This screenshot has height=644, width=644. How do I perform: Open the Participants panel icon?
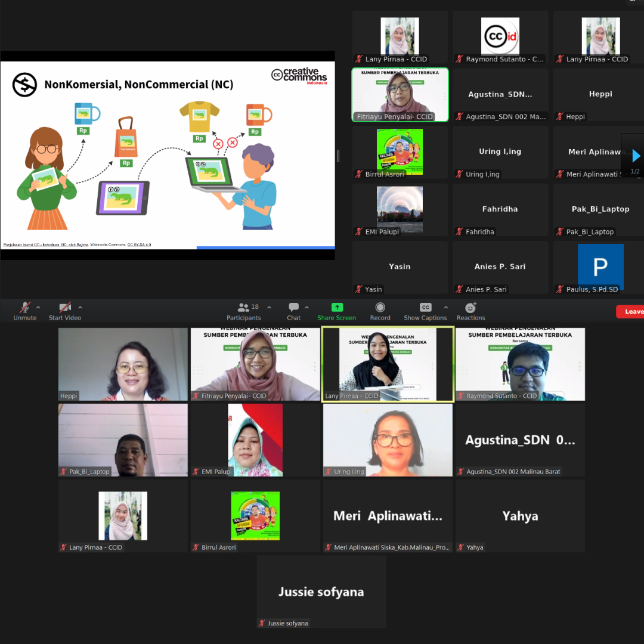(243, 308)
